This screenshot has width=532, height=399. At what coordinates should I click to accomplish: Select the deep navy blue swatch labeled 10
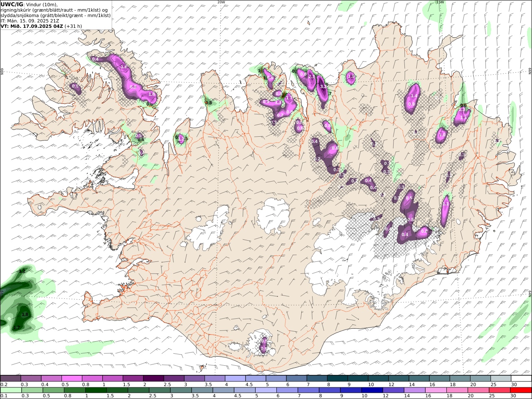[372, 390]
